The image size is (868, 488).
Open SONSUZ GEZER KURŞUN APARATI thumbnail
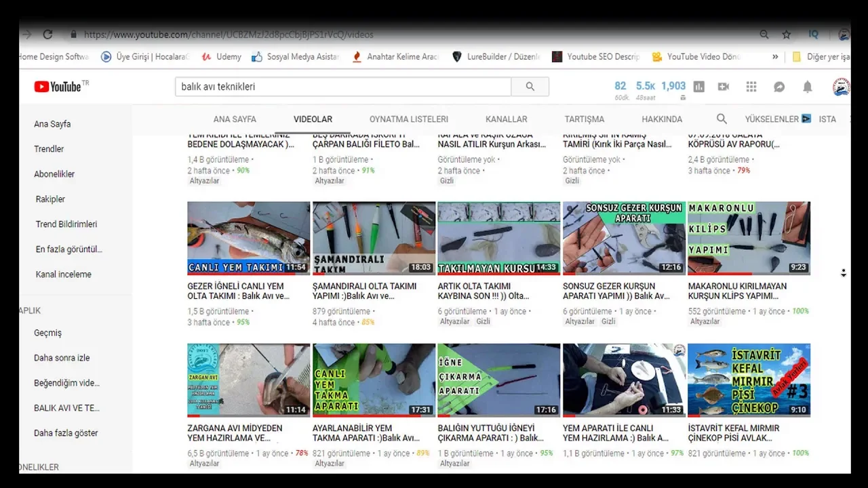tap(624, 238)
